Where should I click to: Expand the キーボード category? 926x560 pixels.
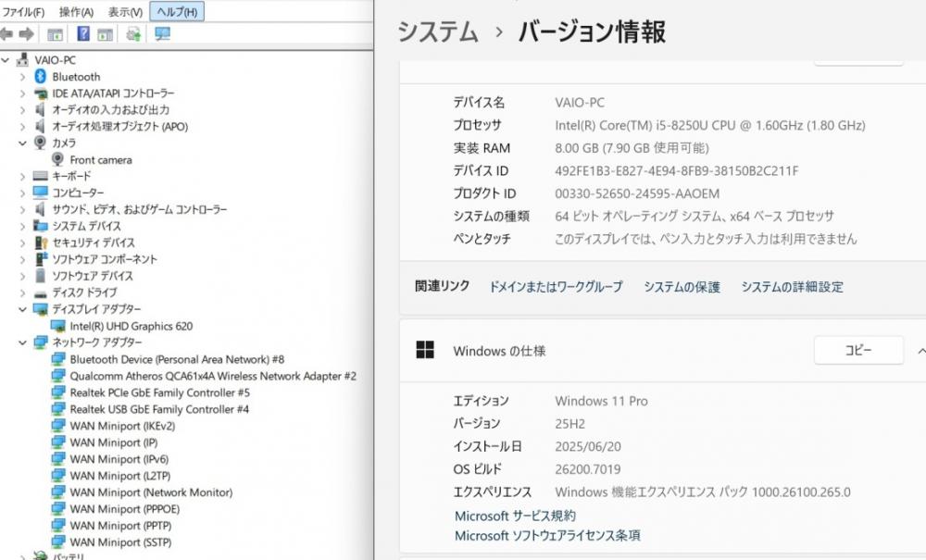(x=22, y=176)
